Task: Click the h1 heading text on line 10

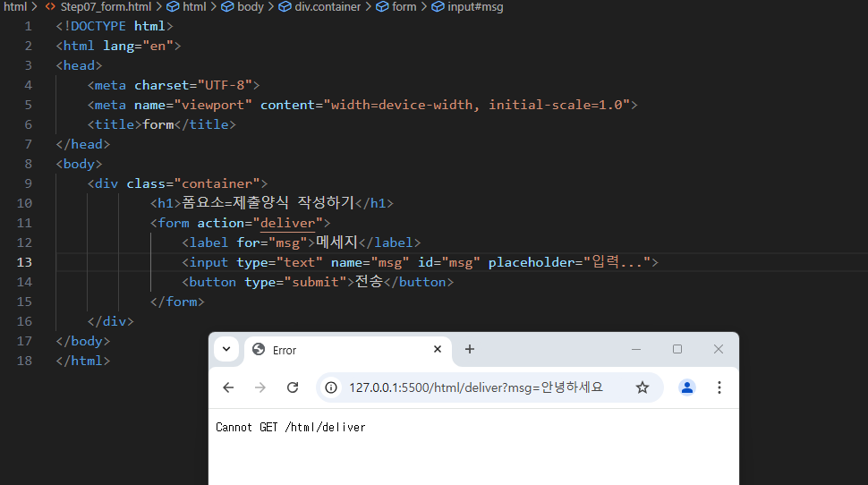Action: tap(268, 202)
